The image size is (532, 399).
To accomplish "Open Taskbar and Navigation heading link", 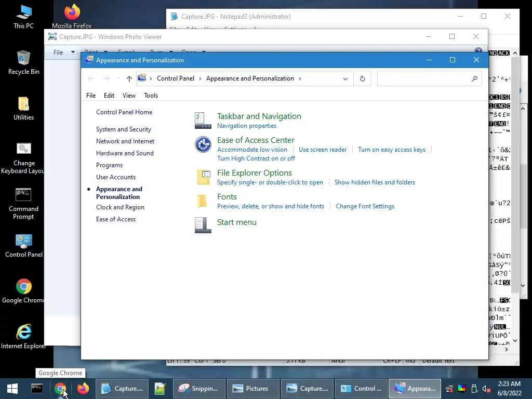I will click(x=259, y=116).
